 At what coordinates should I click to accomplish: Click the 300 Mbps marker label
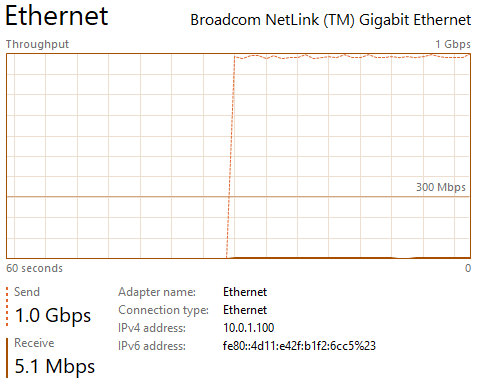coord(441,187)
